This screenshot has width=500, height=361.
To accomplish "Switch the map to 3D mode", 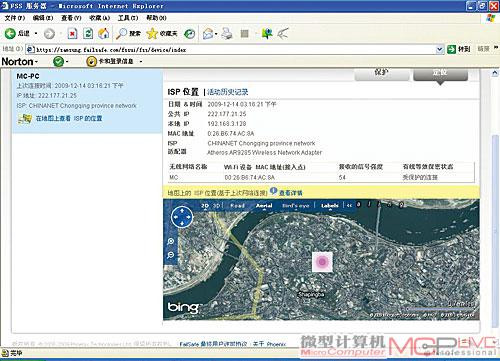I will point(217,206).
